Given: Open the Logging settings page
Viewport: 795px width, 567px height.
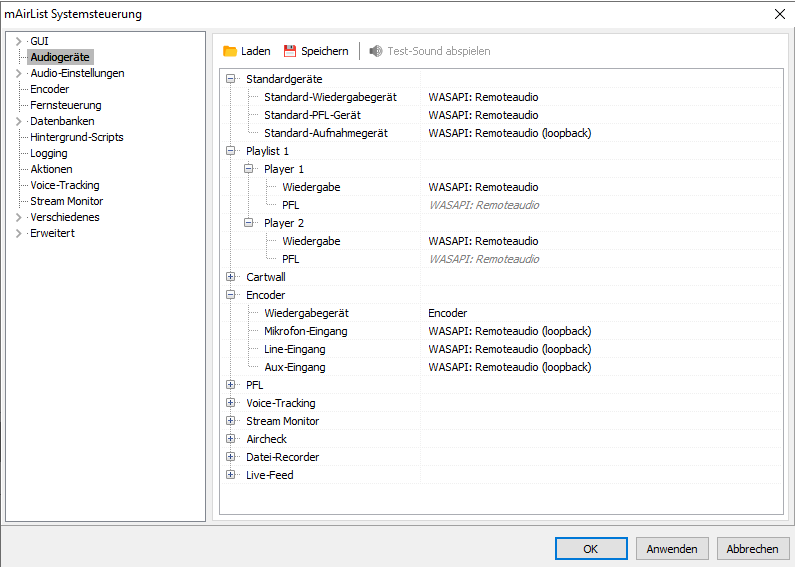Looking at the screenshot, I should pyautogui.click(x=49, y=153).
